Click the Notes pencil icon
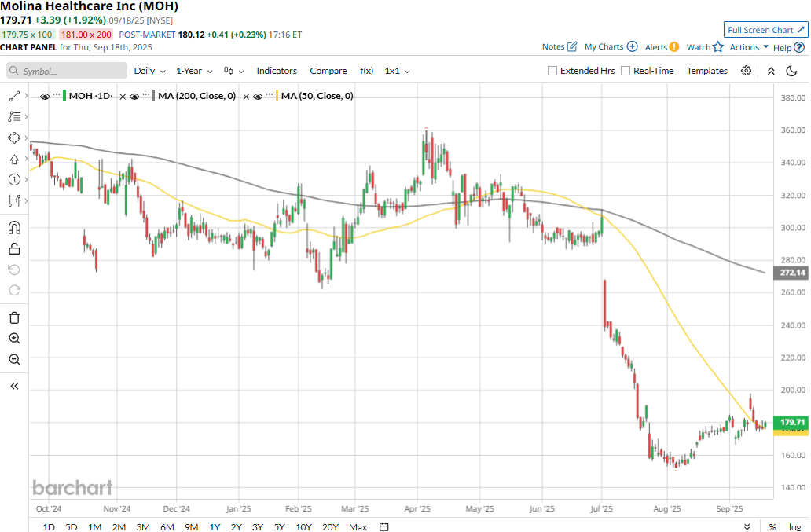The width and height of the screenshot is (811, 532). [x=572, y=46]
